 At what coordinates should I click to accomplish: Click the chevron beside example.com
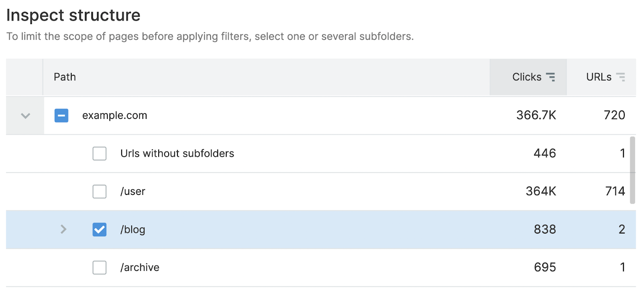coord(25,116)
